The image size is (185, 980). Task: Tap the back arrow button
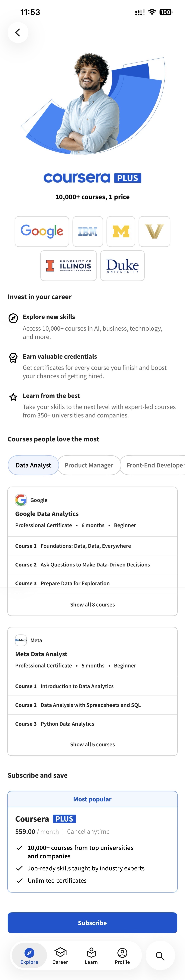click(x=18, y=32)
